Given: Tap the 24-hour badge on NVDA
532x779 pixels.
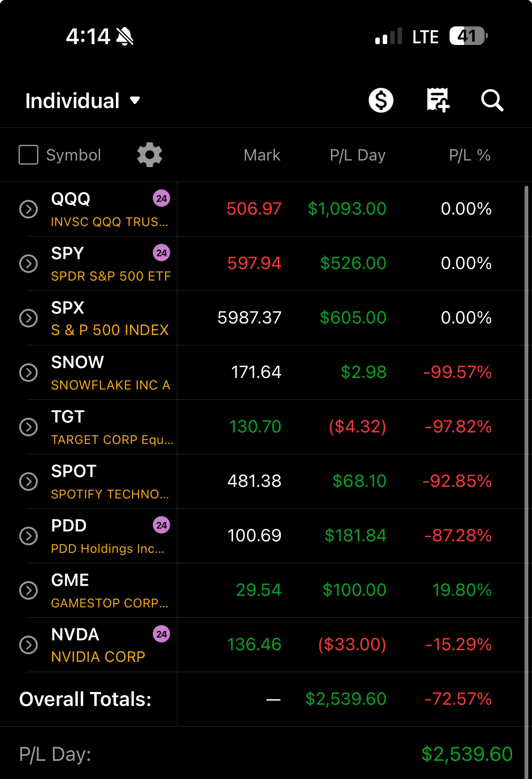Looking at the screenshot, I should 161,634.
